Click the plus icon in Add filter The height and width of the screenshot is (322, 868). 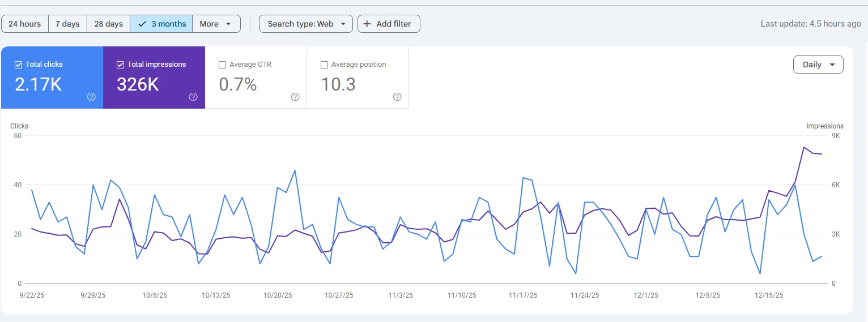[x=367, y=24]
